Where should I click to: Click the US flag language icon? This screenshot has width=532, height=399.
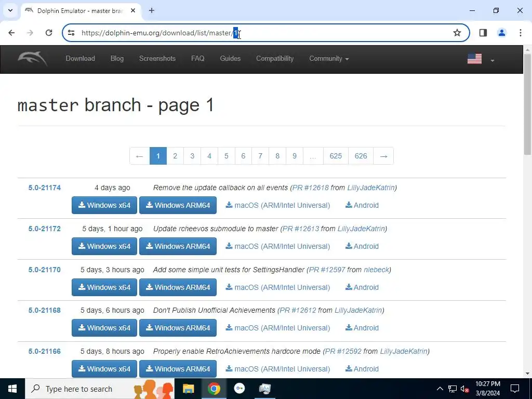(474, 59)
